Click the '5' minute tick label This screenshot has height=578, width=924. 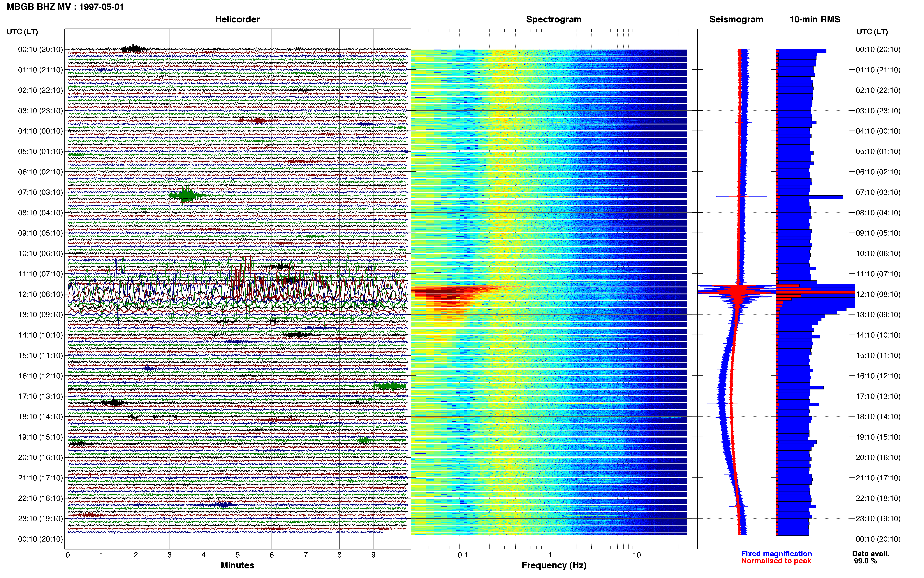pyautogui.click(x=238, y=555)
